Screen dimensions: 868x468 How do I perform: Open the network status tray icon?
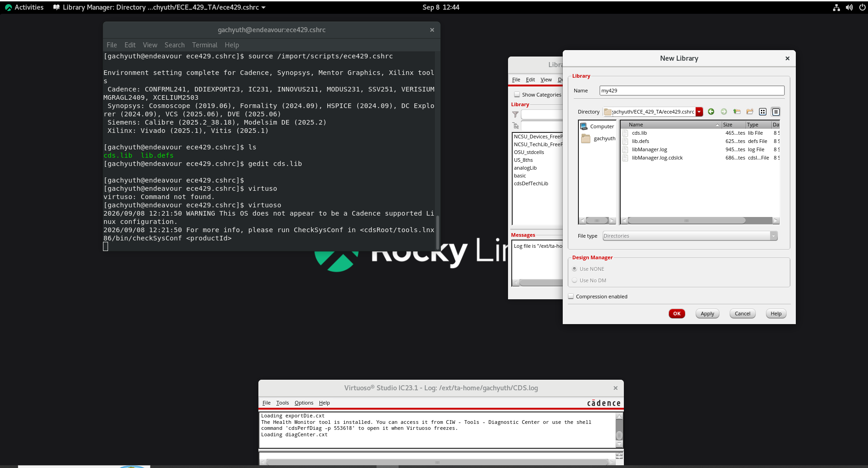click(x=836, y=7)
